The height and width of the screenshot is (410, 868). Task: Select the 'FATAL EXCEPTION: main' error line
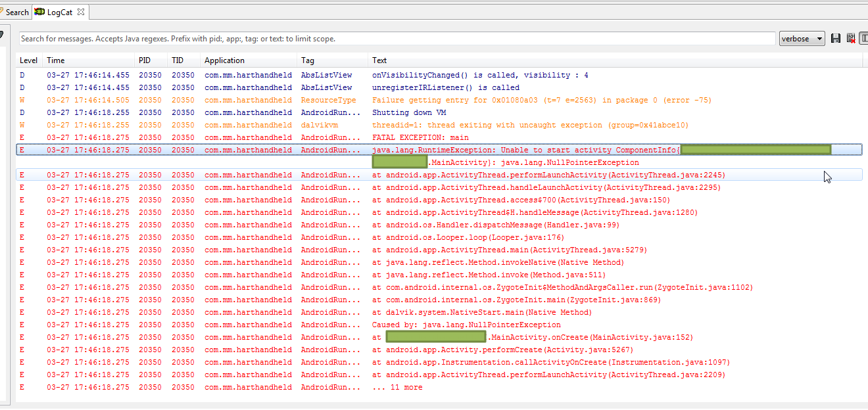click(439, 137)
